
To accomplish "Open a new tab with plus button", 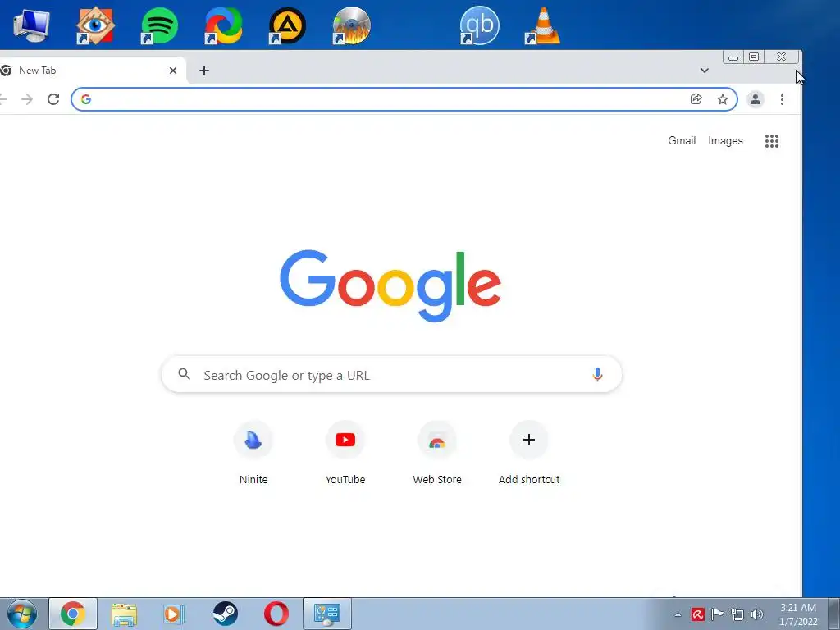I will pos(204,71).
